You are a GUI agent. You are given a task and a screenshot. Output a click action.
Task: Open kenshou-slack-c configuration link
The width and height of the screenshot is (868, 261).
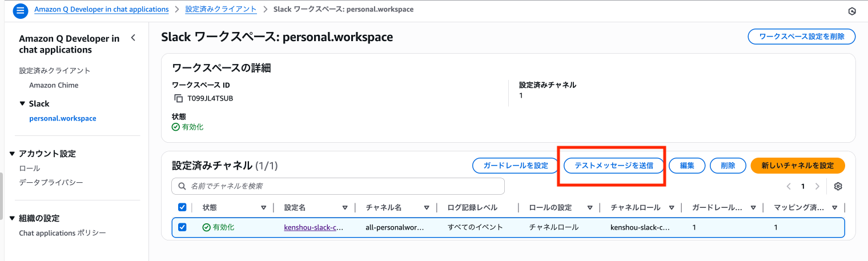(x=314, y=227)
